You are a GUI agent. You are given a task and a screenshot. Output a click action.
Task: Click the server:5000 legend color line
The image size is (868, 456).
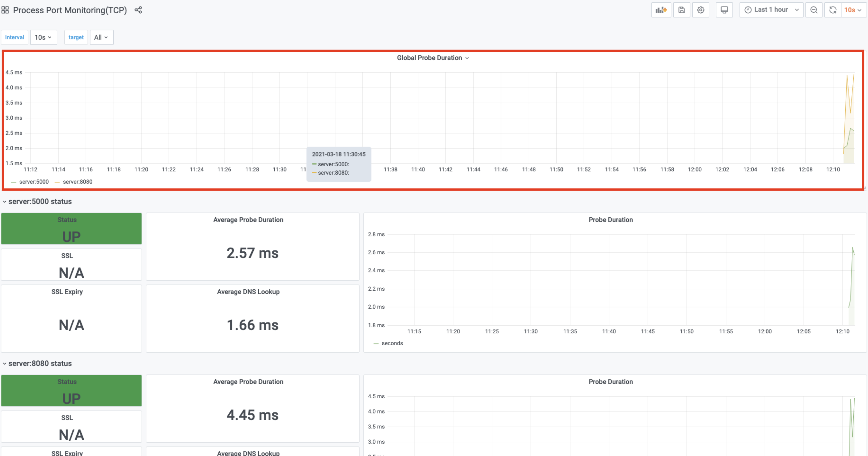pos(14,182)
